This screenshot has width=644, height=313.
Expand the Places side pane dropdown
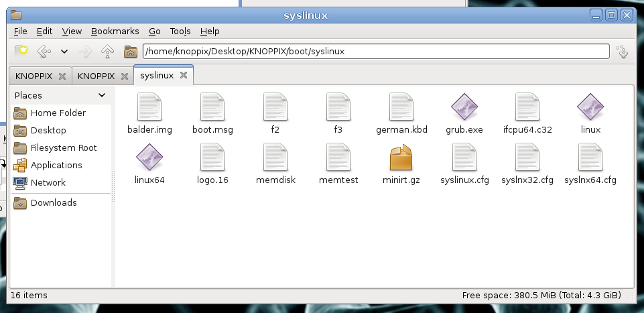pos(102,95)
